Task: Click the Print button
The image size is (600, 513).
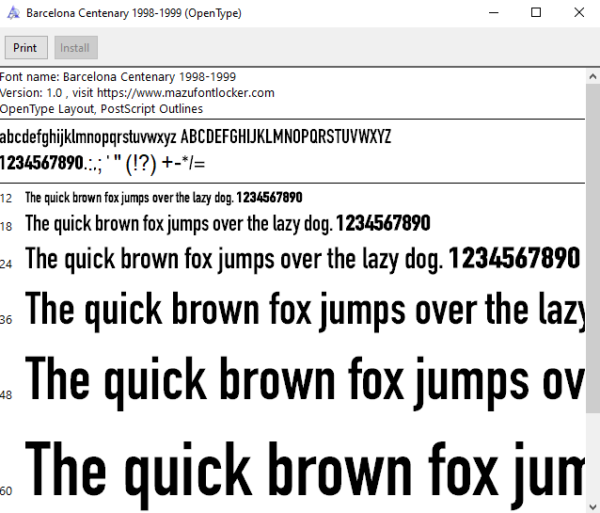Action: coord(26,48)
